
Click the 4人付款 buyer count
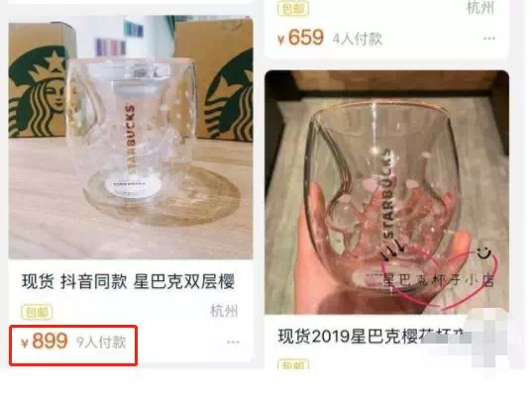pos(358,39)
